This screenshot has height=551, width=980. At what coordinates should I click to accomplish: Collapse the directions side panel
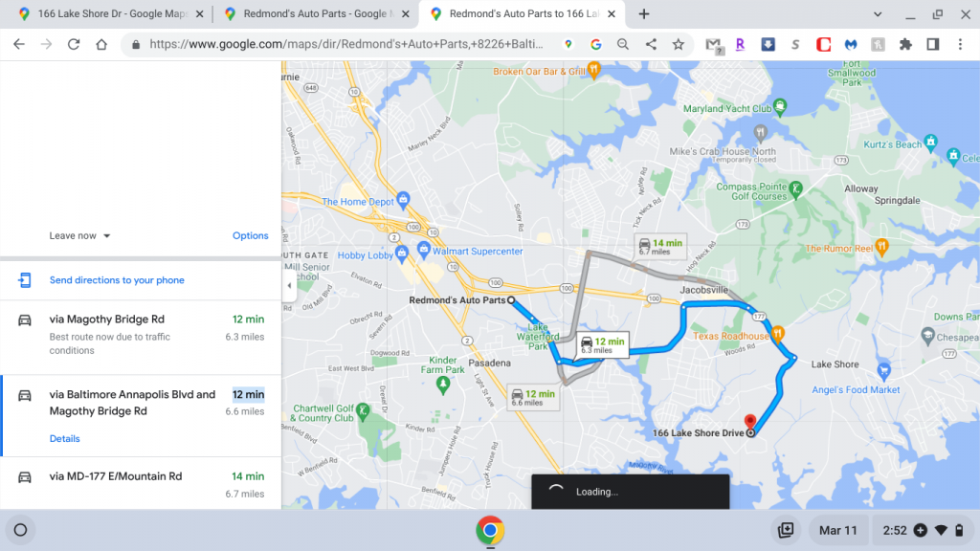289,285
